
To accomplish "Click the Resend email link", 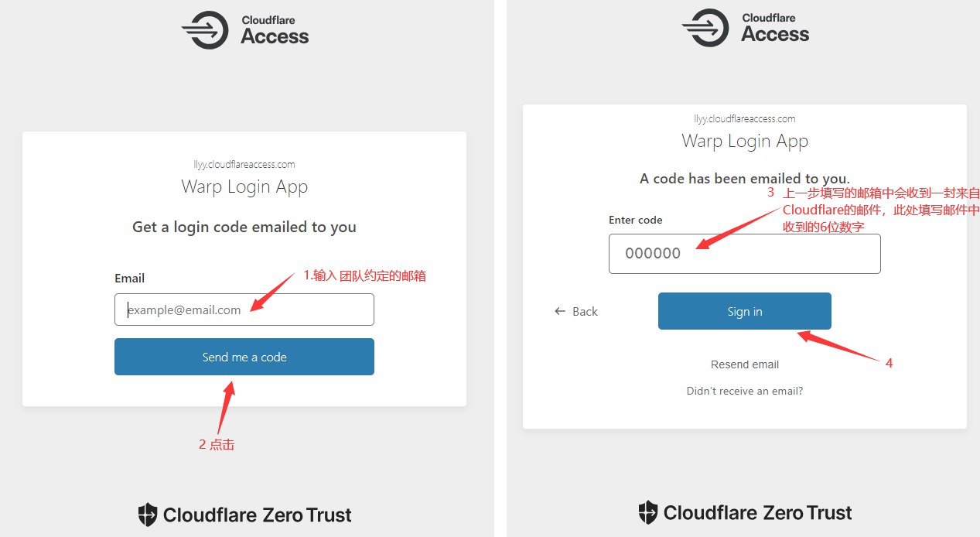I will coord(744,364).
